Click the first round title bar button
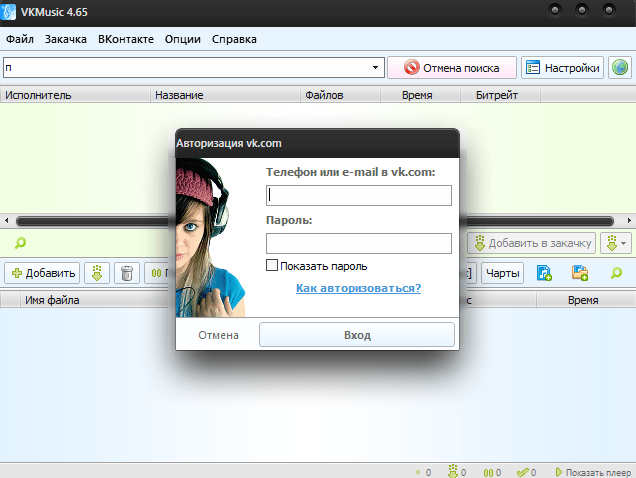 tap(555, 10)
